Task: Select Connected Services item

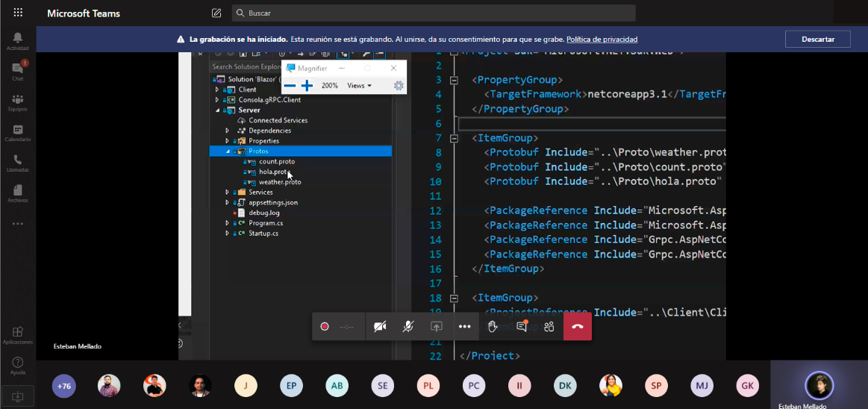Action: click(x=278, y=120)
